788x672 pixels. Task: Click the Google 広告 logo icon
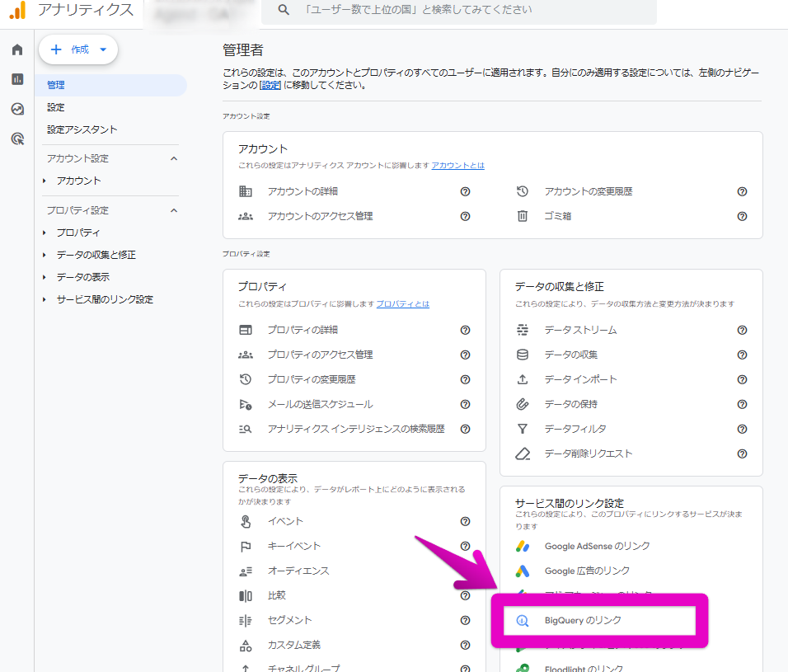522,571
